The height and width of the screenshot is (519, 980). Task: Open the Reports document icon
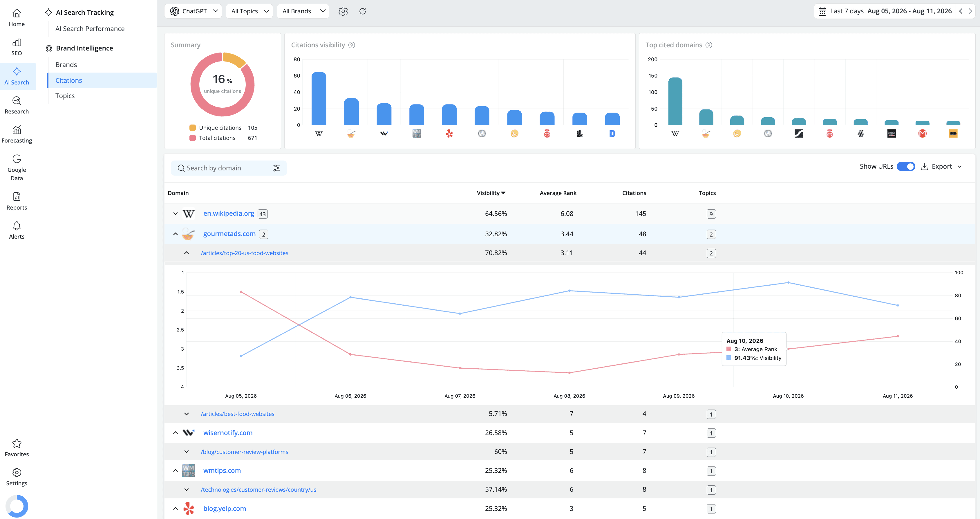point(17,197)
